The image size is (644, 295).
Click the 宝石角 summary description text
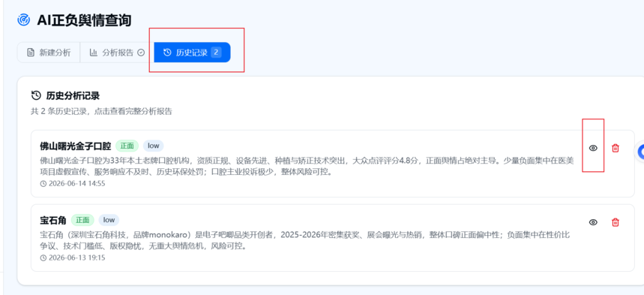pos(304,240)
